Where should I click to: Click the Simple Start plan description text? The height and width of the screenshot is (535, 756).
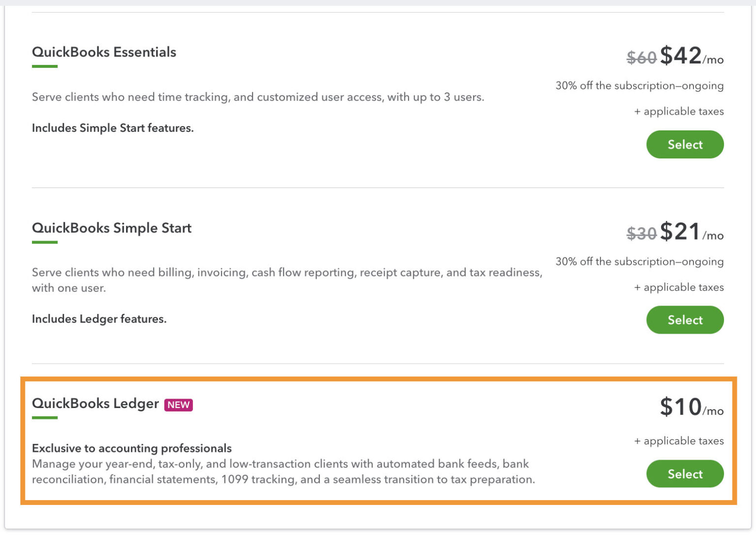287,280
